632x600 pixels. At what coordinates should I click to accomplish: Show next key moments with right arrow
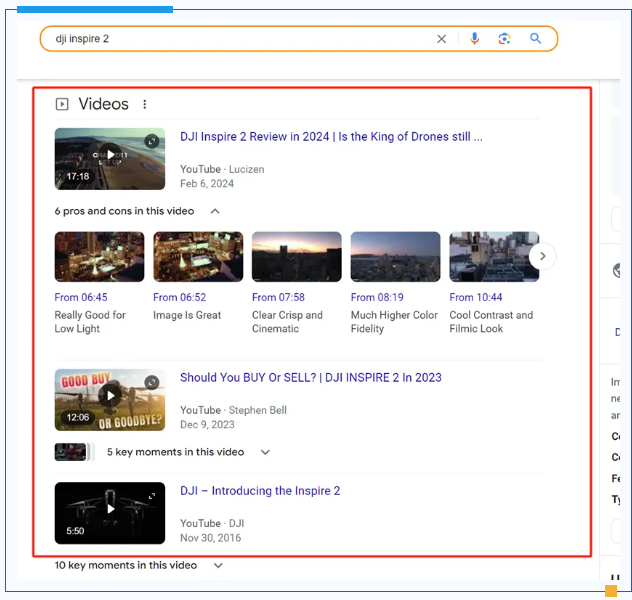click(x=543, y=256)
